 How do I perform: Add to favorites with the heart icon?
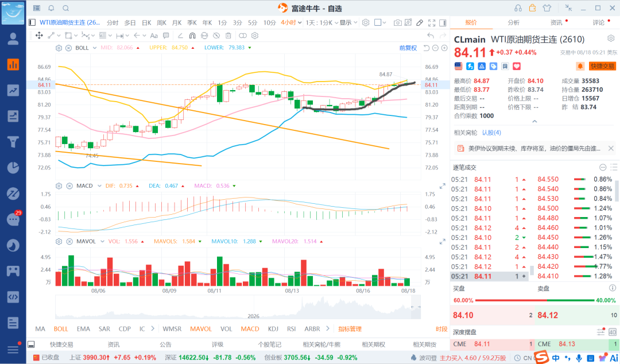tap(517, 66)
